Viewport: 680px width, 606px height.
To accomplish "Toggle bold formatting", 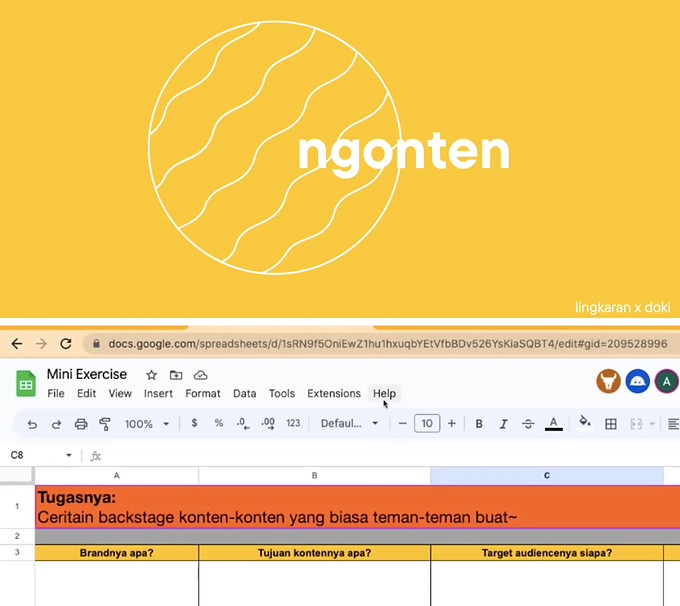I will point(479,424).
